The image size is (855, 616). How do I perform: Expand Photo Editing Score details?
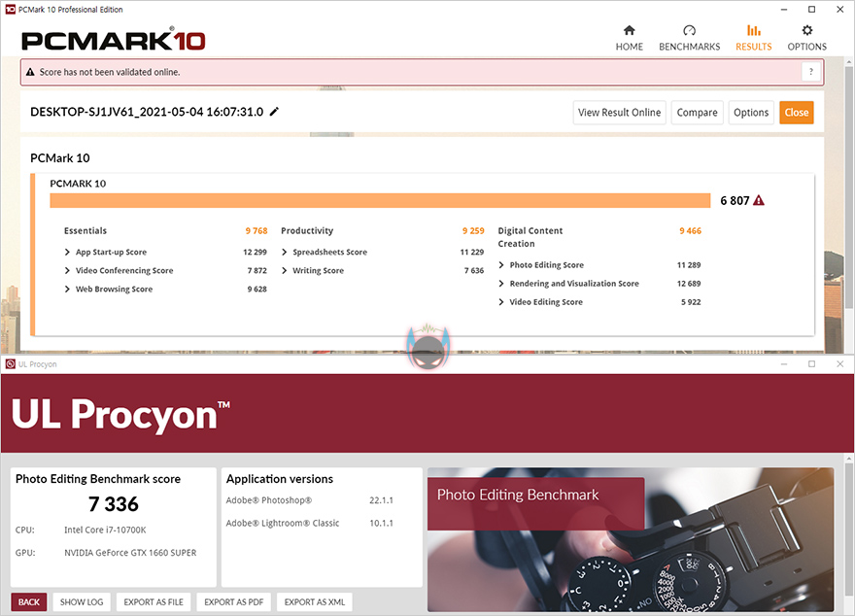click(x=501, y=265)
